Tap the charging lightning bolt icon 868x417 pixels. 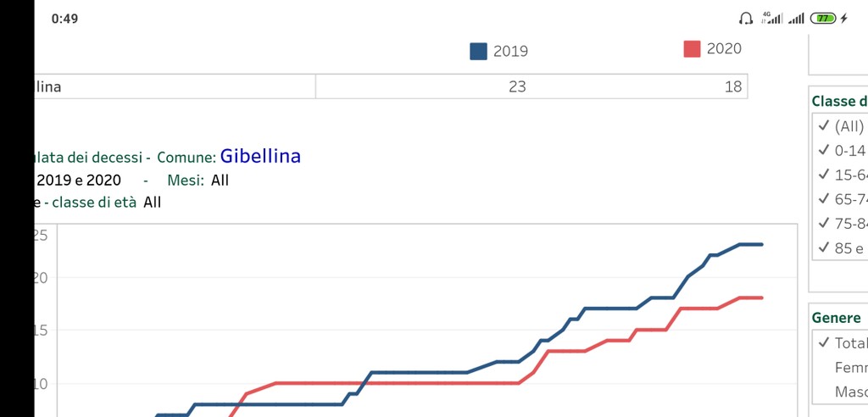843,18
